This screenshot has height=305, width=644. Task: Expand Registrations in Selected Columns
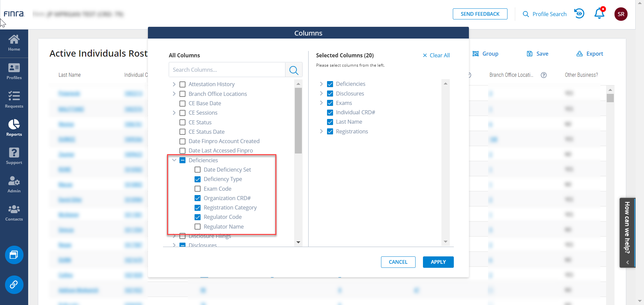(321, 131)
